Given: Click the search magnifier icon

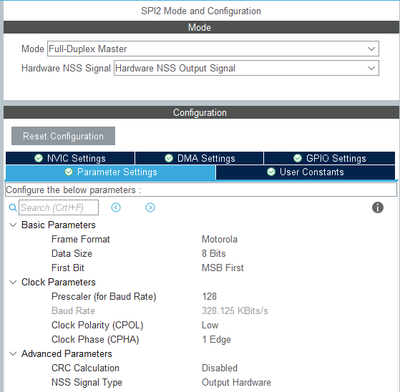Looking at the screenshot, I should [x=13, y=208].
